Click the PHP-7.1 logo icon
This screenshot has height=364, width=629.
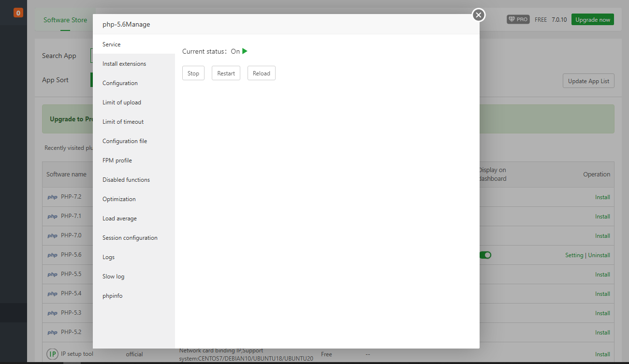52,217
